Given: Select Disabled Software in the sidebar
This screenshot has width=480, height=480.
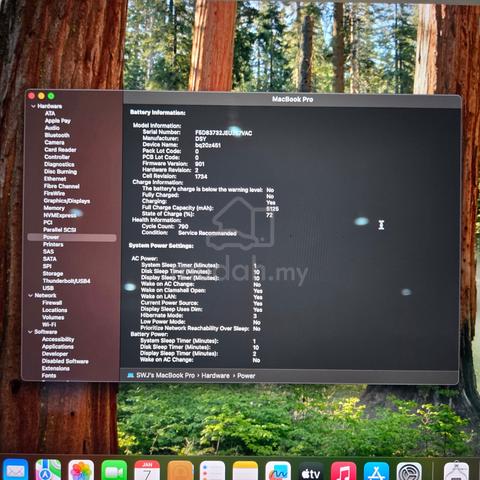Looking at the screenshot, I should 65,361.
